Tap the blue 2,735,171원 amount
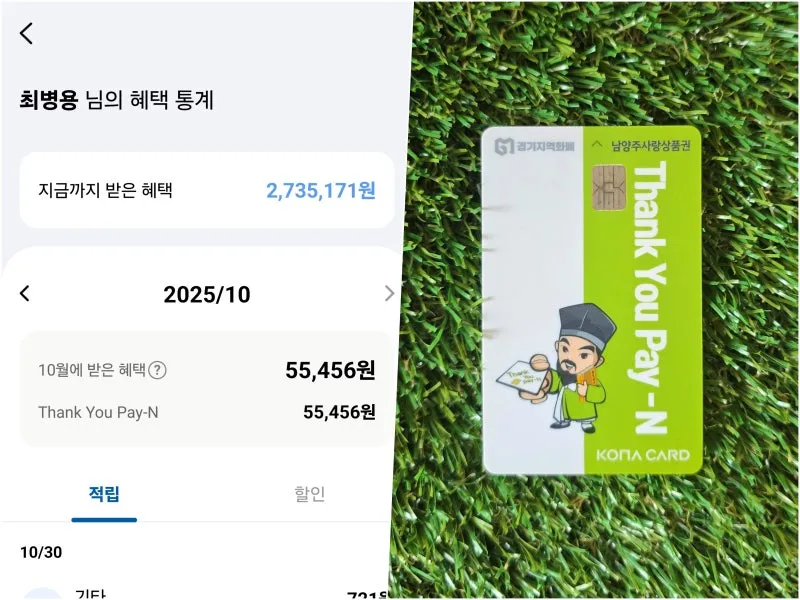The width and height of the screenshot is (800, 600). (x=321, y=190)
